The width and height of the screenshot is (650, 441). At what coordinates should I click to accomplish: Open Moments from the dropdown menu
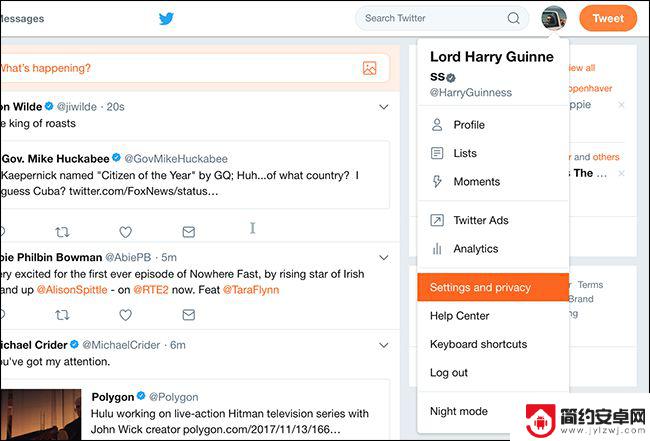coord(493,182)
